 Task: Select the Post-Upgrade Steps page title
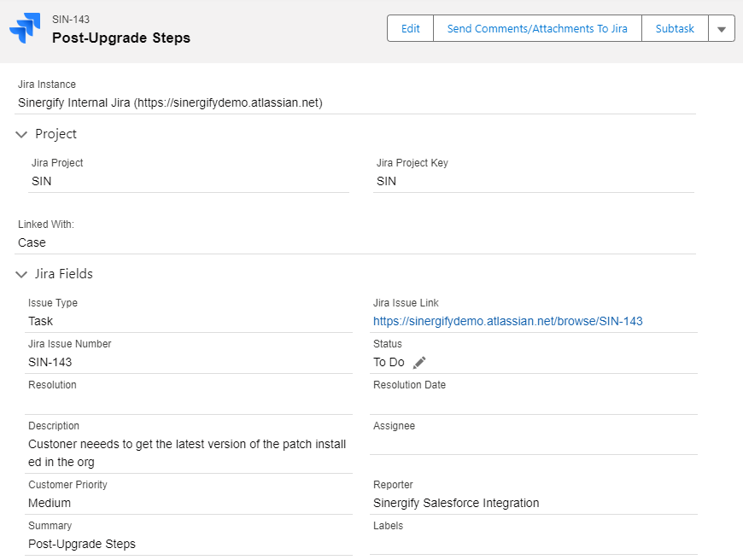[121, 38]
